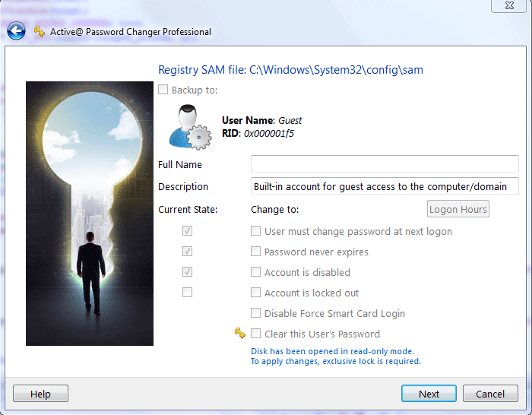Image resolution: width=532 pixels, height=415 pixels.
Task: Open the Logon Hours dialog
Action: coord(458,209)
